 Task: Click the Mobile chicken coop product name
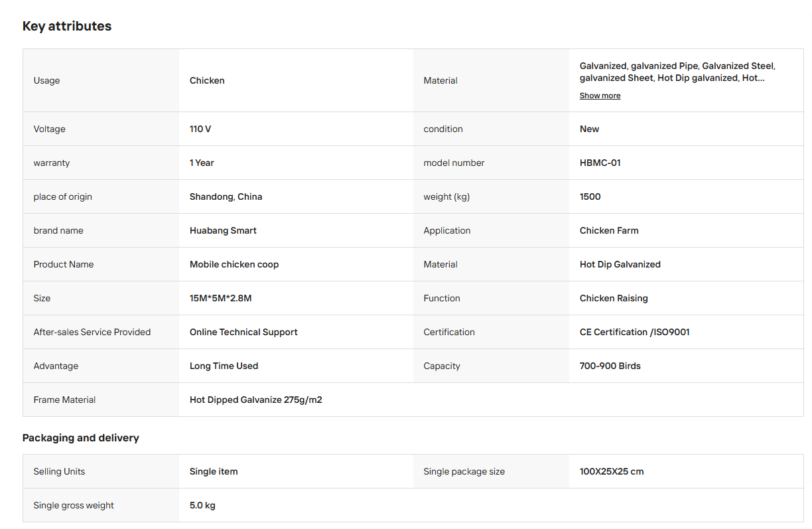[234, 264]
